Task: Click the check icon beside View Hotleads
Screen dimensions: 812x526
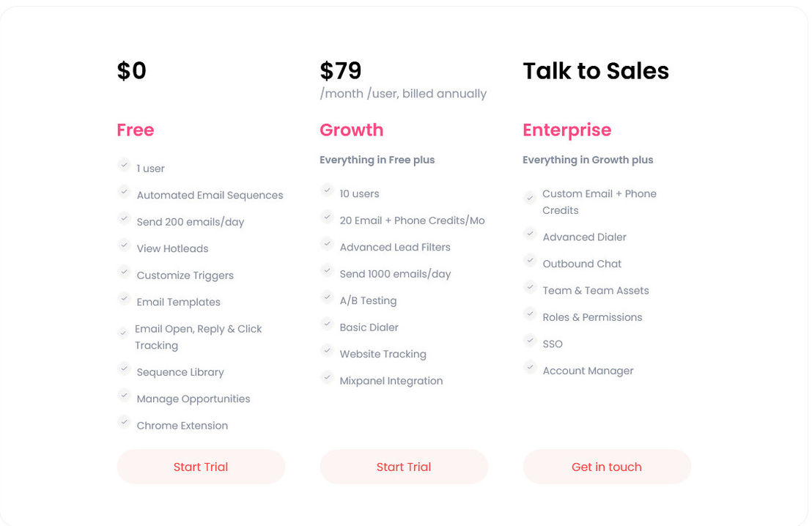Action: (124, 245)
